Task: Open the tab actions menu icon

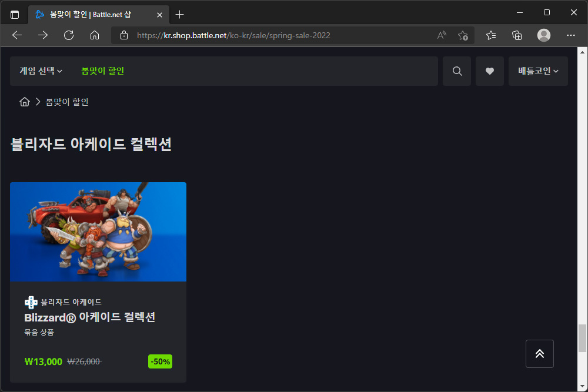Action: tap(15, 15)
